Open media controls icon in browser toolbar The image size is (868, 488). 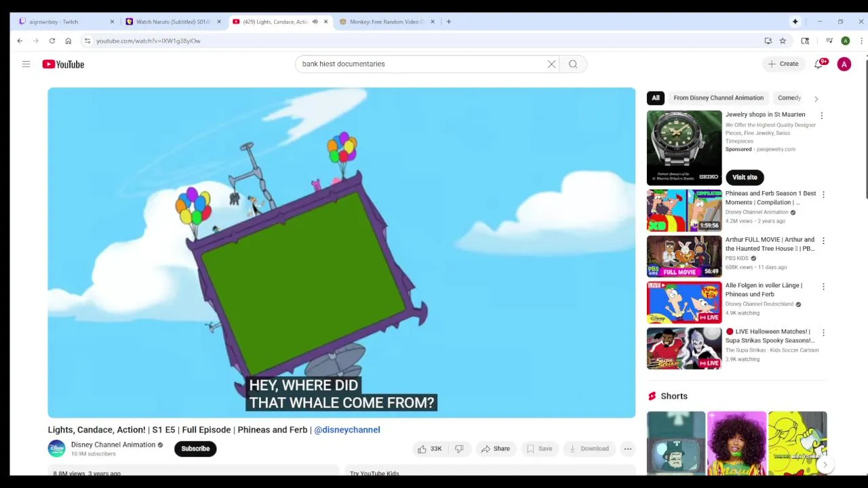[829, 41]
